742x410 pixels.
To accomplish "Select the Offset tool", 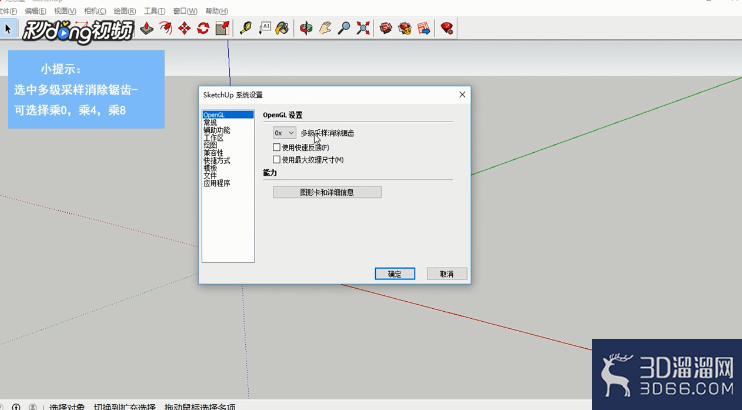I will [x=166, y=28].
